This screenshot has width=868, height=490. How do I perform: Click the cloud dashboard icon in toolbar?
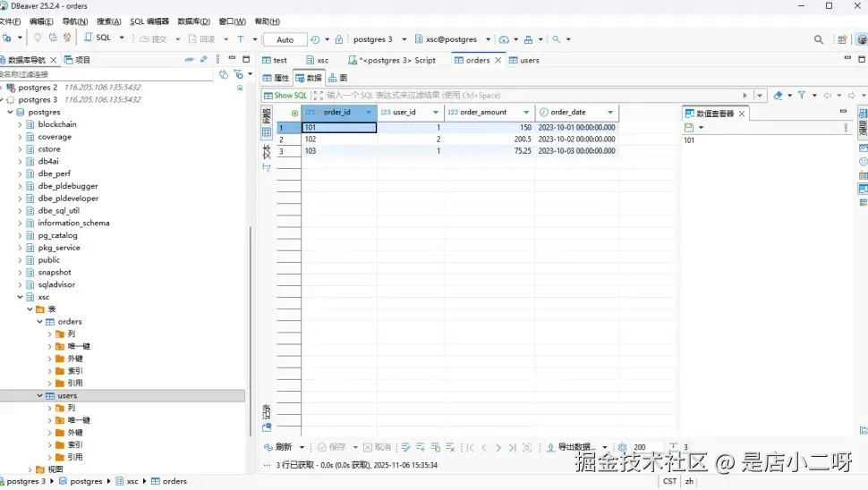[504, 39]
